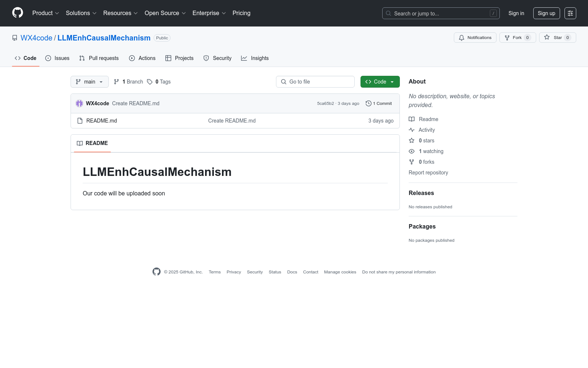This screenshot has width=588, height=368.
Task: Switch to the Security tab
Action: point(218,58)
